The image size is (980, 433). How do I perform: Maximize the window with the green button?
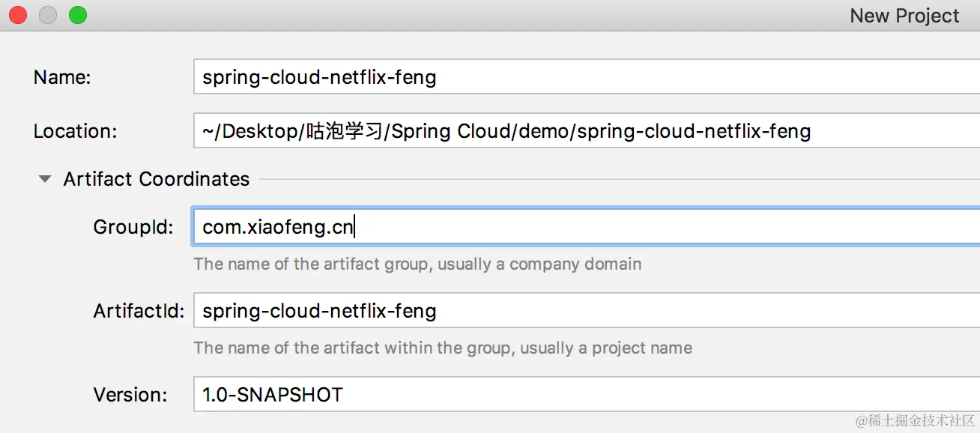tap(78, 15)
